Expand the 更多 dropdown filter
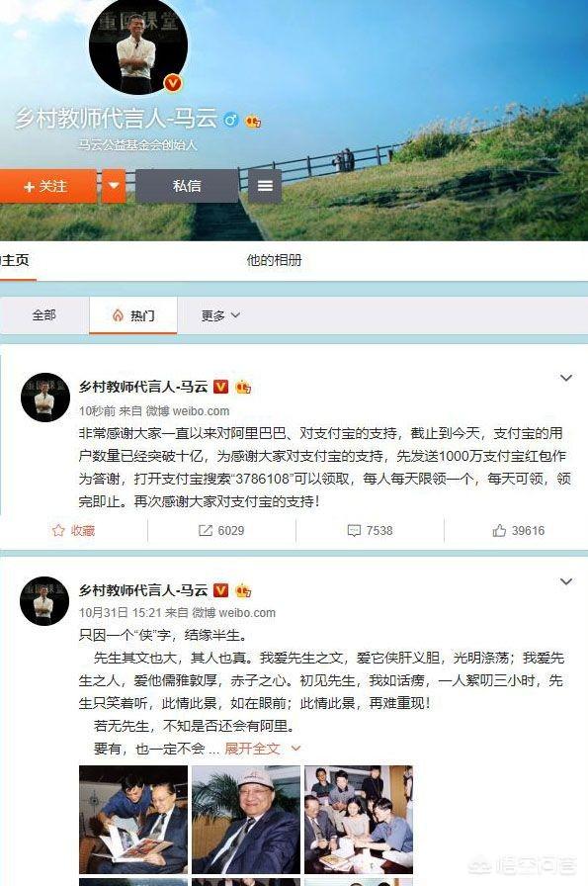Image resolution: width=588 pixels, height=886 pixels. coord(220,315)
